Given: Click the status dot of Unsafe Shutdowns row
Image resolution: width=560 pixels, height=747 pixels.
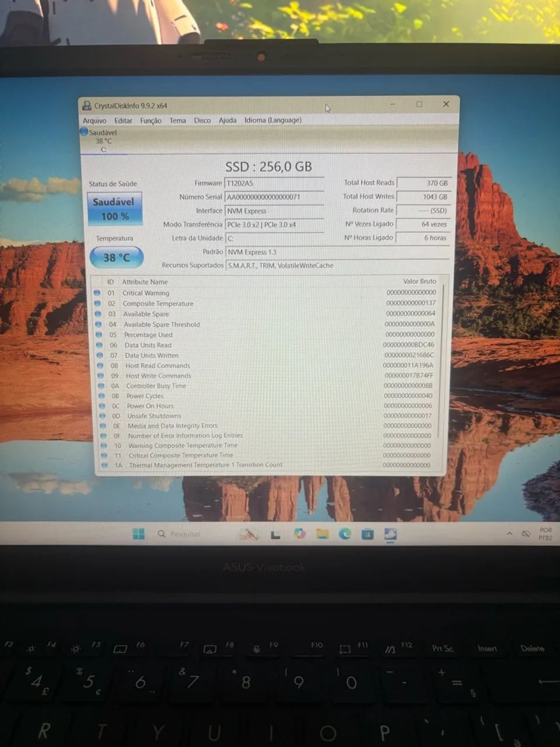Looking at the screenshot, I should point(102,416).
